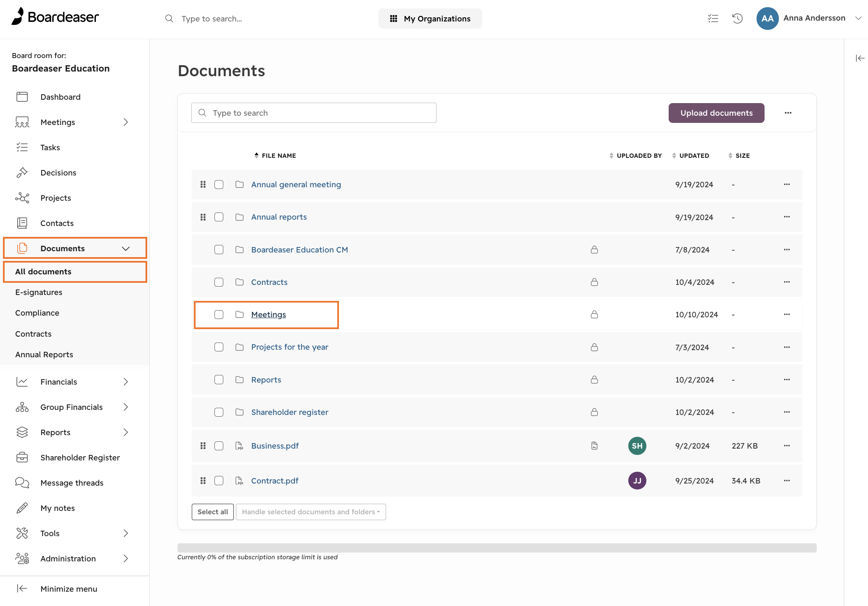
Task: Go to E-signatures in sidebar
Action: (x=39, y=292)
